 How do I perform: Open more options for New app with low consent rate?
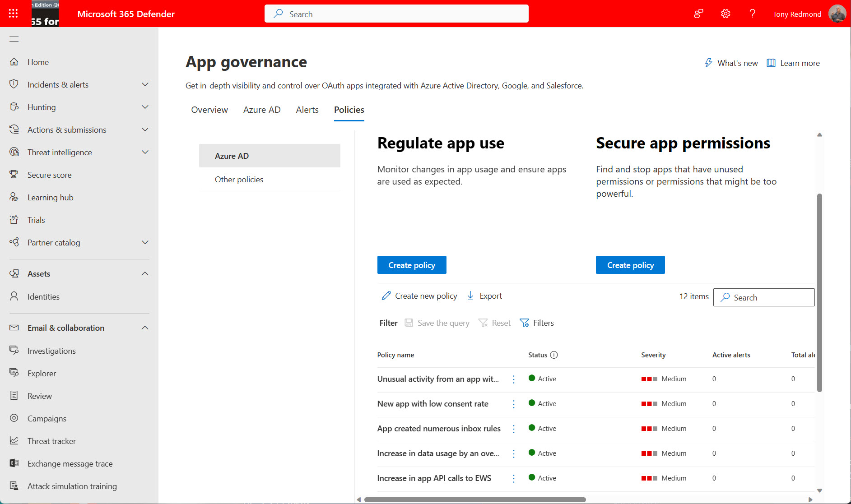[514, 404]
